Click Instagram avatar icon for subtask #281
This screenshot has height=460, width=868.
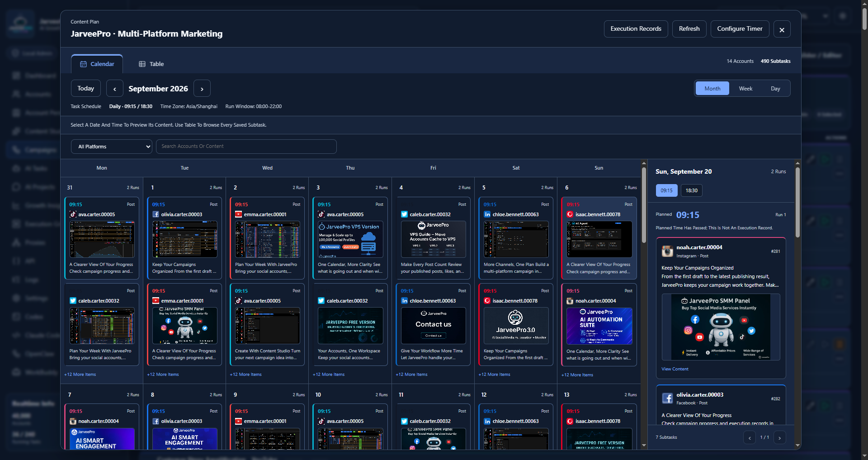click(667, 251)
